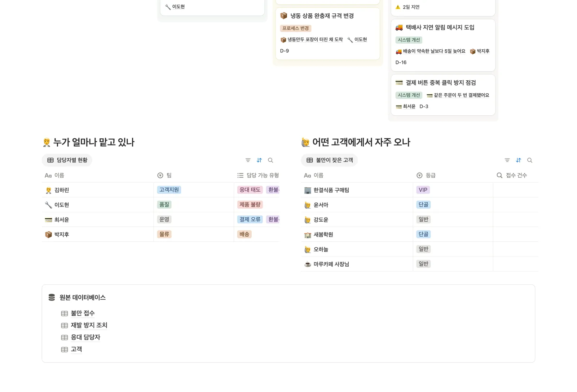Click the 결제 오류 tag in 최서윤 row
Screen dimensions: 577x392
pos(250,219)
